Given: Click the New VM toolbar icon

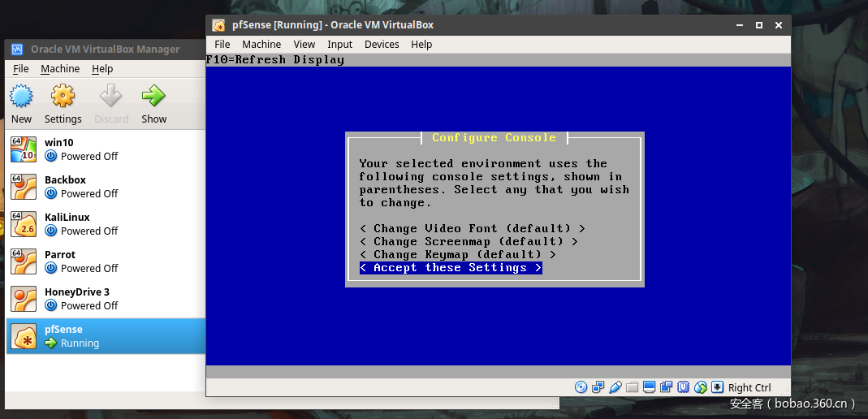Looking at the screenshot, I should (21, 97).
